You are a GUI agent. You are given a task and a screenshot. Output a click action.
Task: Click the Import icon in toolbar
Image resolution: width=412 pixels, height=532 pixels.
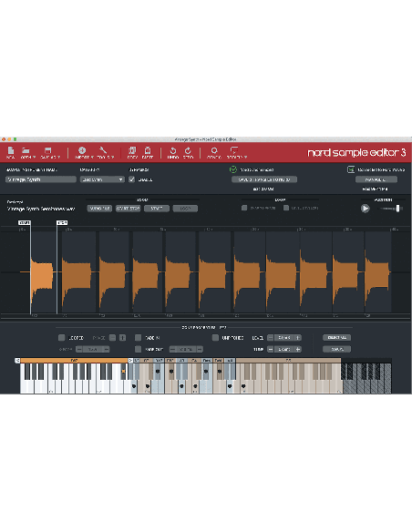point(82,150)
